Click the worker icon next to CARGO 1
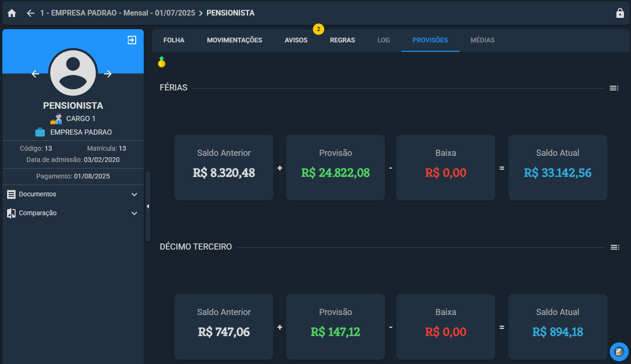The image size is (631, 364). 56,119
